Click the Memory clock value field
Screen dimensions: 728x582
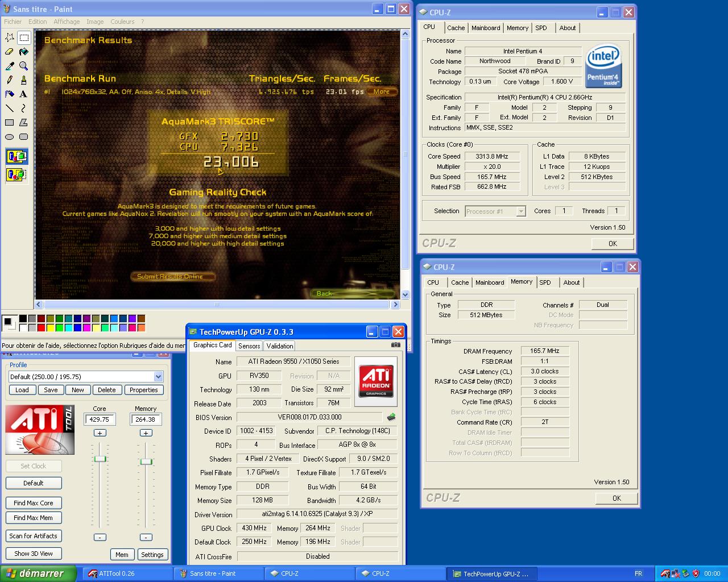pos(146,419)
